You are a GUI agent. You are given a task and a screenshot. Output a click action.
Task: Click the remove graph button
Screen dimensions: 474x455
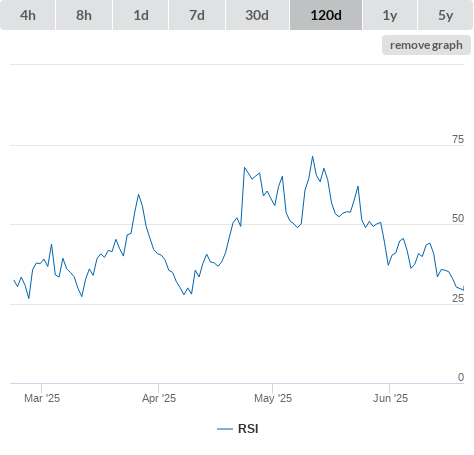click(x=426, y=45)
